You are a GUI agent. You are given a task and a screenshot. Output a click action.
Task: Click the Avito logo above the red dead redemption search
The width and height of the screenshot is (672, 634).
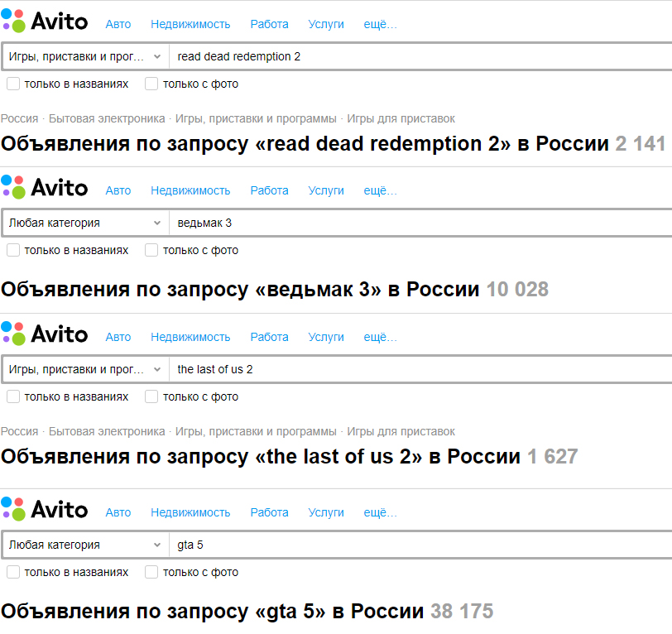[x=45, y=22]
